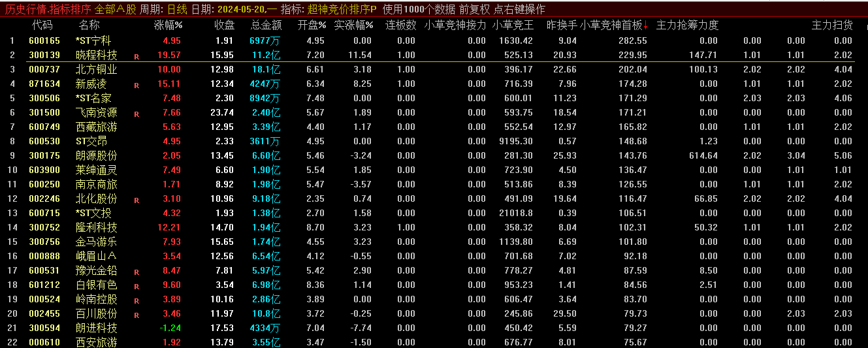
Task: Click the 小草竞王 value 9195.30
Action: (x=515, y=141)
